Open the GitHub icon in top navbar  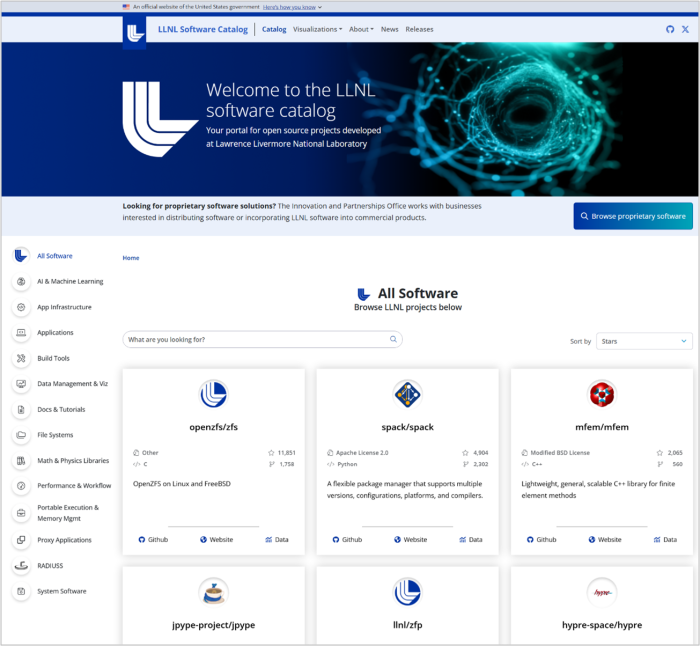click(x=670, y=29)
